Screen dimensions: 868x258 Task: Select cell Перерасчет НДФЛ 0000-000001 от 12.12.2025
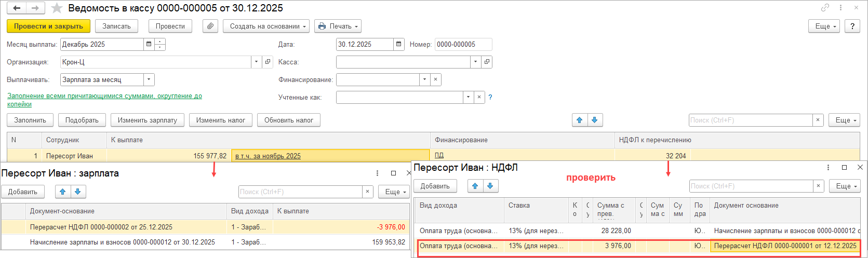tap(785, 246)
